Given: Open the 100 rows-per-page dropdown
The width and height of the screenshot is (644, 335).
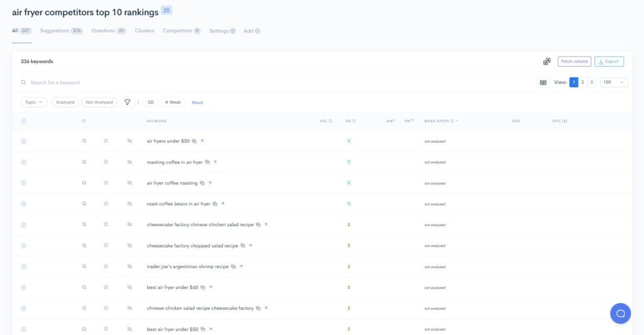Looking at the screenshot, I should click(x=614, y=82).
